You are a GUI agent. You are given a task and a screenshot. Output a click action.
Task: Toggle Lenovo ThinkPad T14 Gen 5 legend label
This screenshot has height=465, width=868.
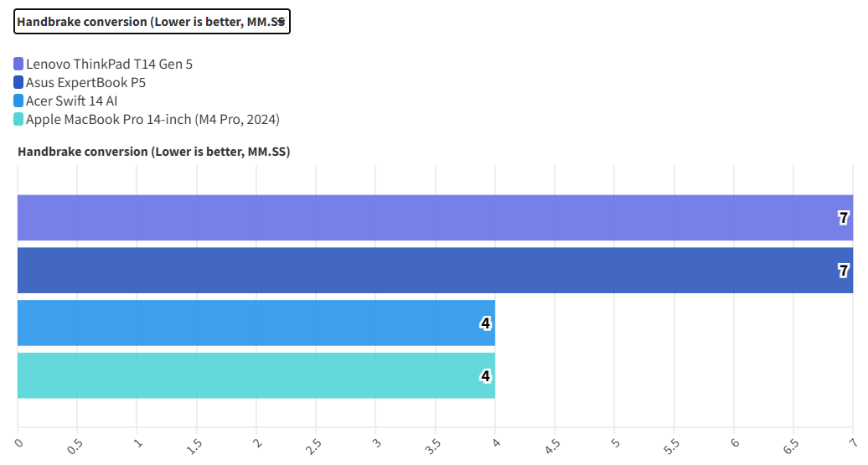pyautogui.click(x=109, y=64)
